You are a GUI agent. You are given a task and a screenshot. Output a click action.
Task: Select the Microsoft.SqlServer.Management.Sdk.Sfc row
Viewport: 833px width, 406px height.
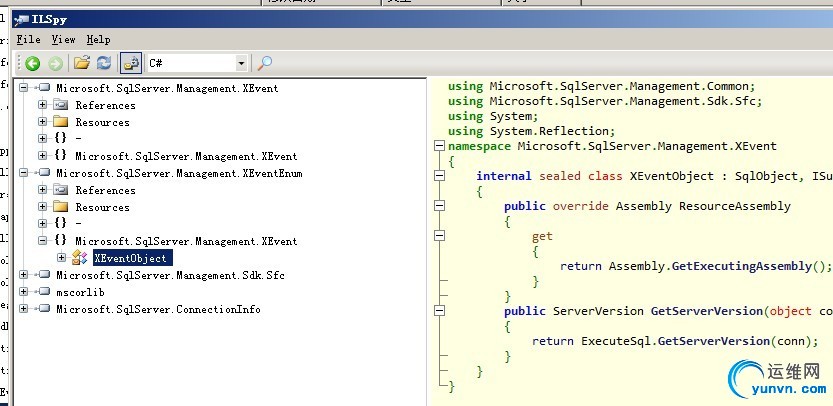[x=171, y=275]
